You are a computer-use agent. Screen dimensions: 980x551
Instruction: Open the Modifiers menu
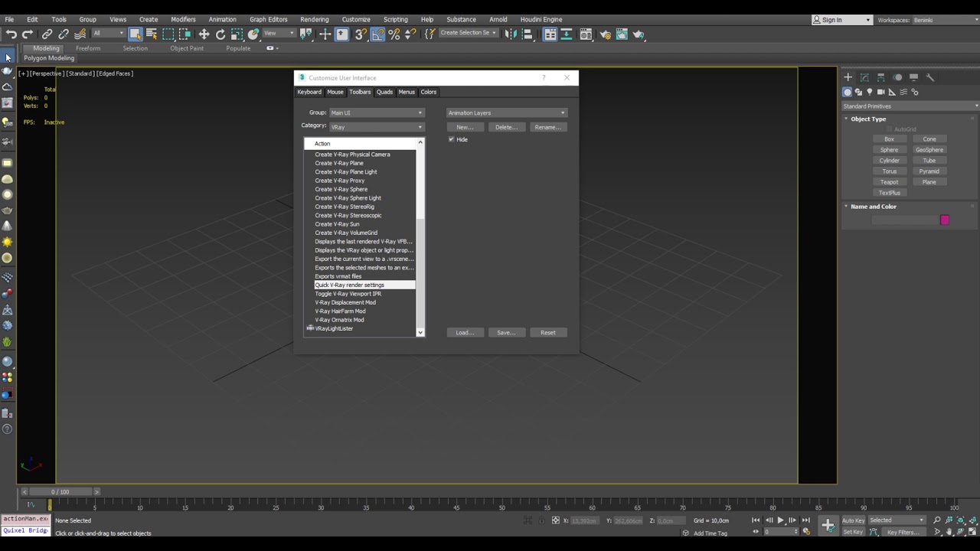pos(183,19)
